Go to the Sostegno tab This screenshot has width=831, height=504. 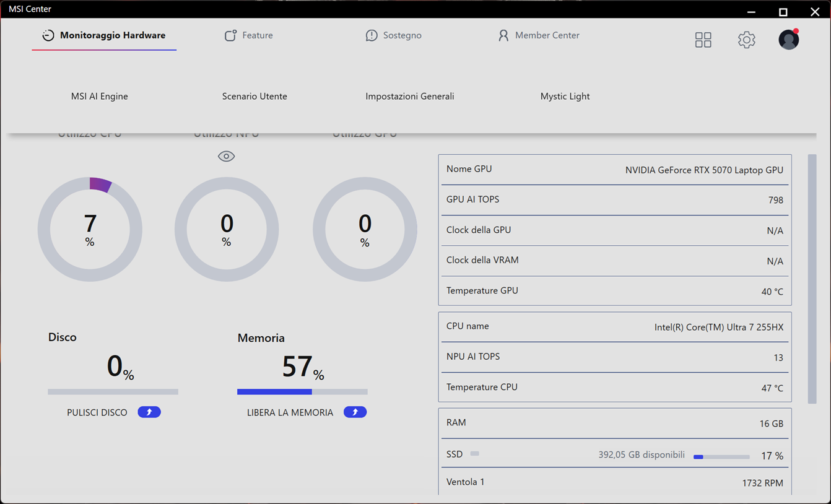(x=393, y=35)
